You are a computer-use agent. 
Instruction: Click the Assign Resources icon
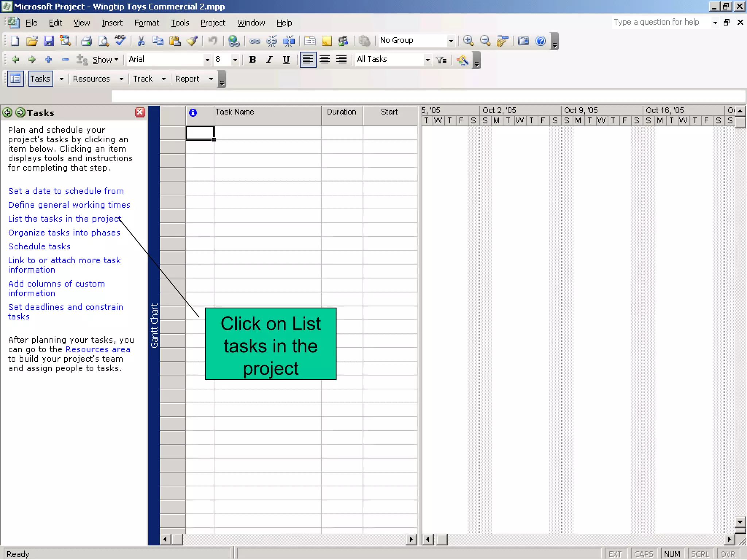(x=343, y=41)
